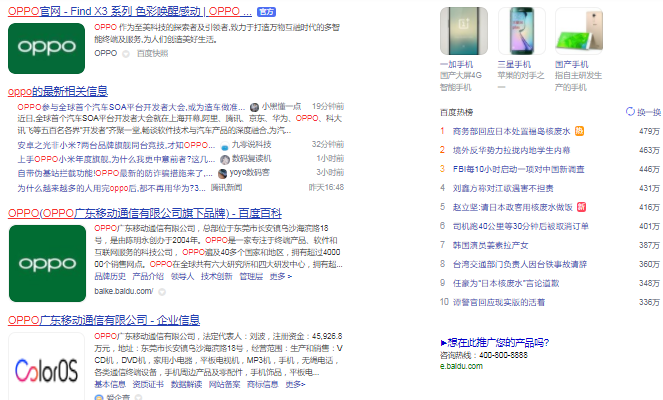Open the 品牌历史 sublink
The height and width of the screenshot is (400, 663).
click(x=110, y=277)
